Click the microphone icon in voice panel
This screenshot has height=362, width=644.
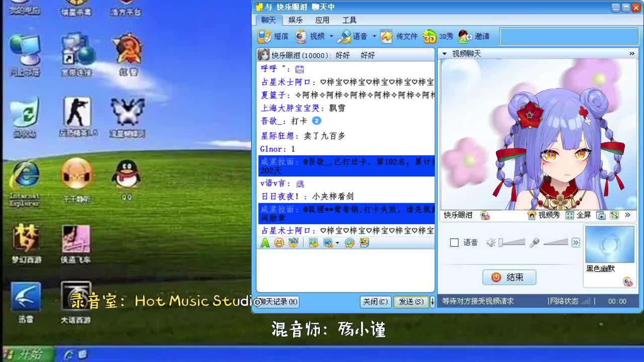[534, 243]
